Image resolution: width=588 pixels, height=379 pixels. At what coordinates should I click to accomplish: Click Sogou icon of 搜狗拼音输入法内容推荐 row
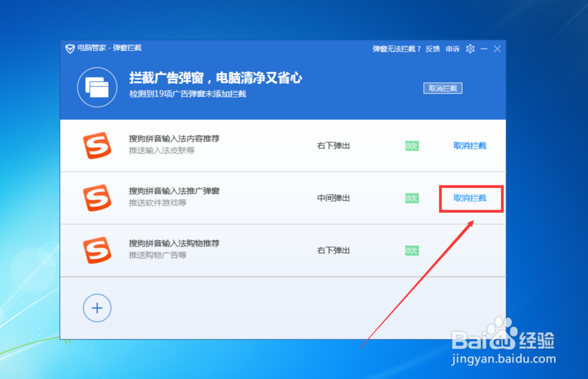97,145
